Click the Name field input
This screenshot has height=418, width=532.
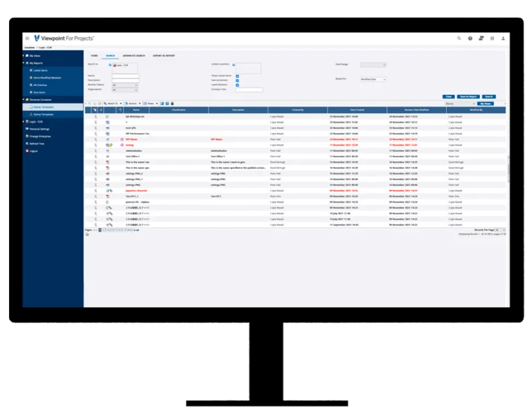[x=125, y=76]
